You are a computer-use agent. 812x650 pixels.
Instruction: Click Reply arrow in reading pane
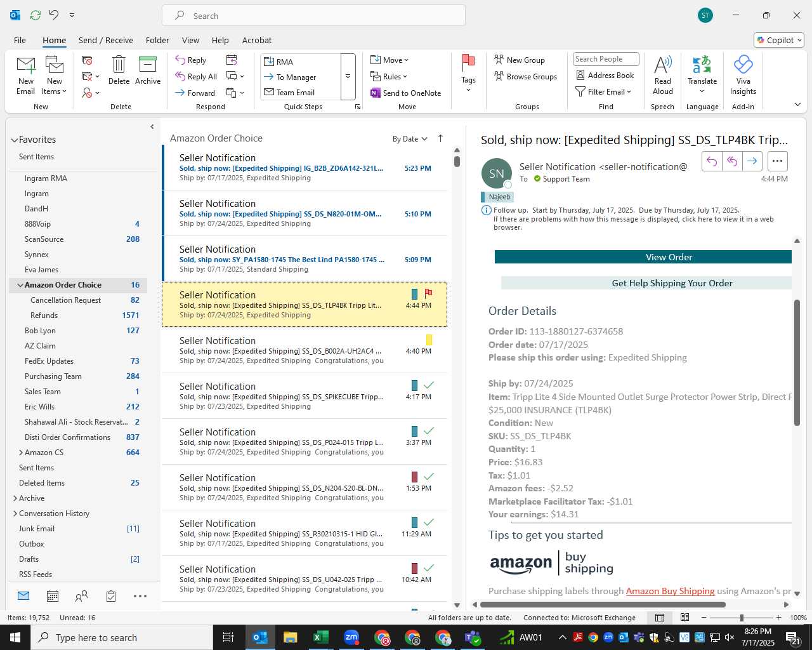[x=712, y=161]
